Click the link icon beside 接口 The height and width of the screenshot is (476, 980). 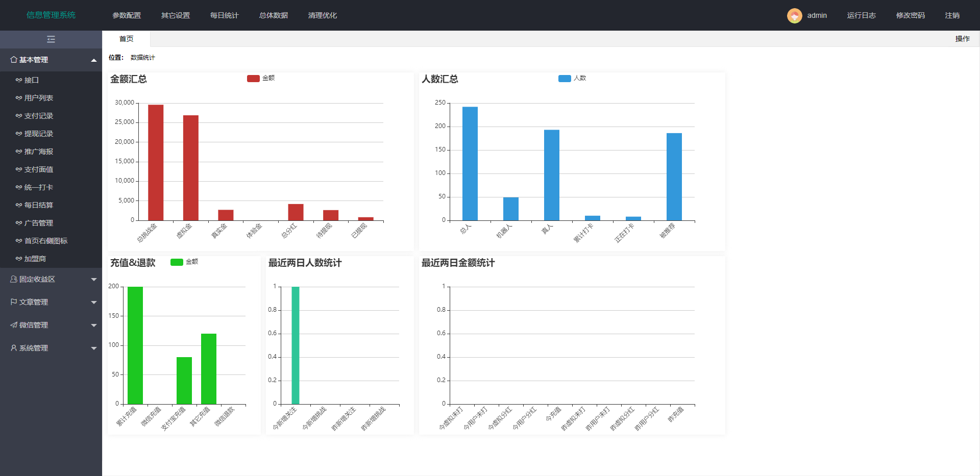point(18,80)
